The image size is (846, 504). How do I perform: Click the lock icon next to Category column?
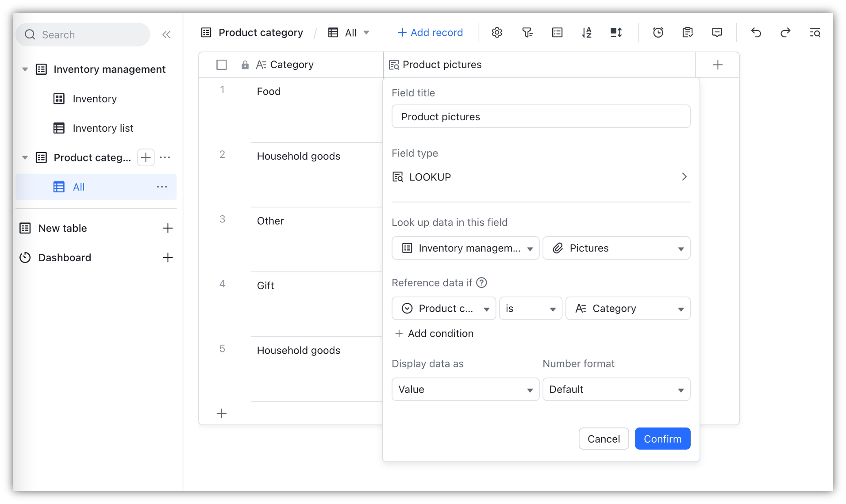[x=245, y=65]
